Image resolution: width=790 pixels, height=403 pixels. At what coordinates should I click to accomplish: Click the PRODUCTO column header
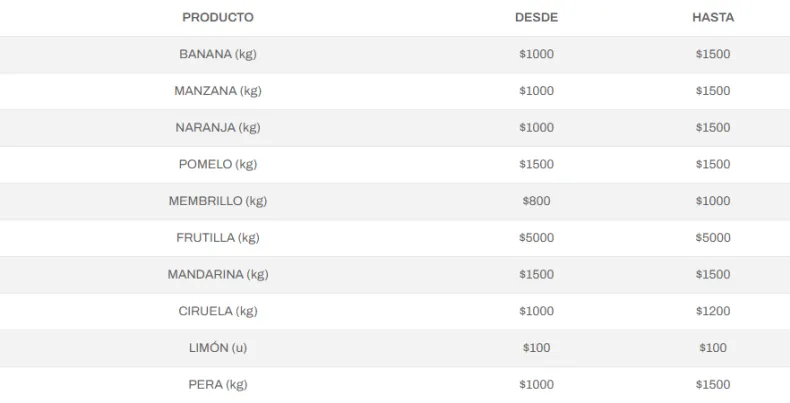[218, 18]
